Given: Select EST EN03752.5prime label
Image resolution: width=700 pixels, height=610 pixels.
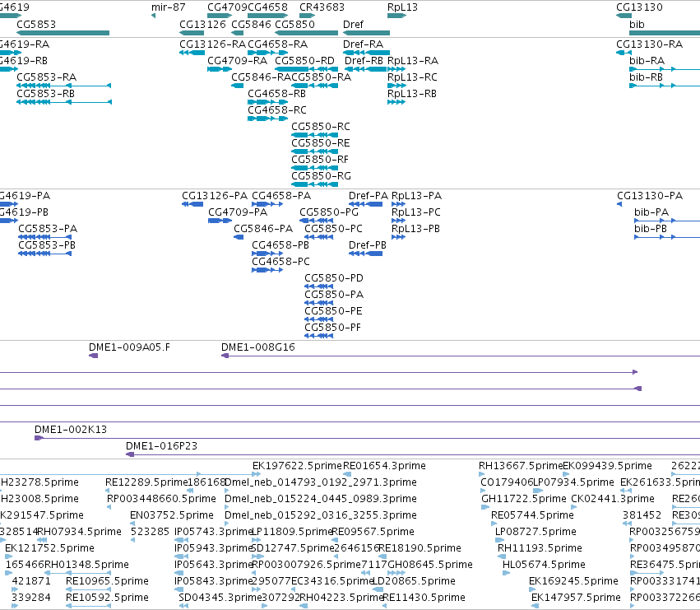Looking at the screenshot, I should click(171, 515).
